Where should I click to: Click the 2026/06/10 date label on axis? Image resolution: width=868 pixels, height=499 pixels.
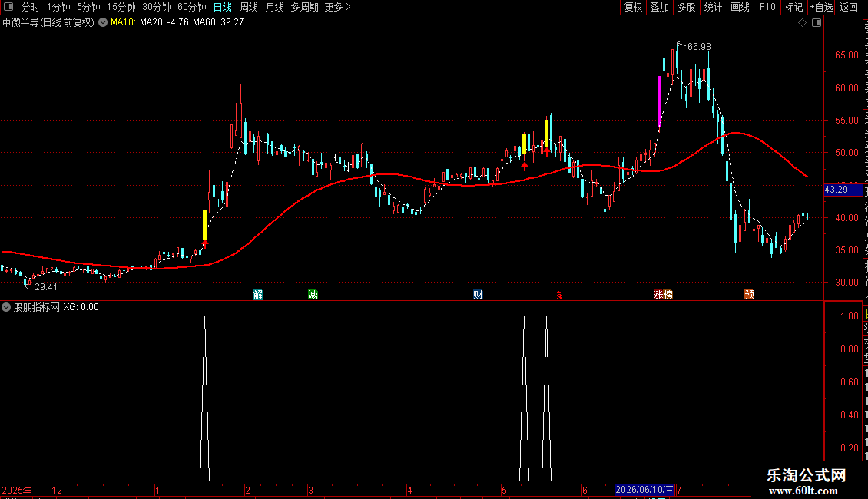pos(644,490)
